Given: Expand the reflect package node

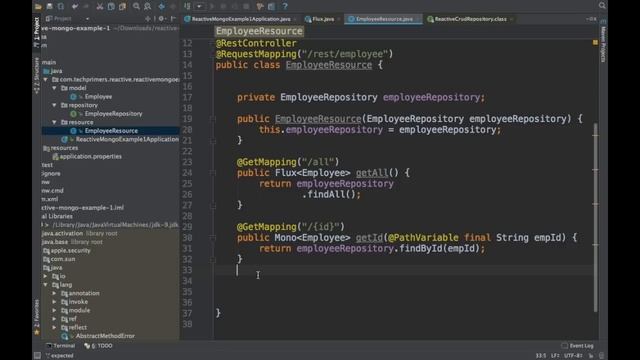Looking at the screenshot, I should (54, 328).
